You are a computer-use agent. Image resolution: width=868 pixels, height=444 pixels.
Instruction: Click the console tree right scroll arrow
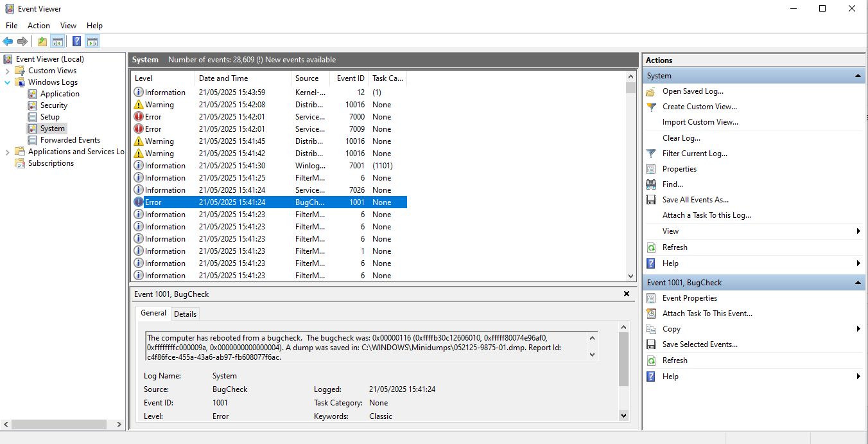tap(119, 425)
